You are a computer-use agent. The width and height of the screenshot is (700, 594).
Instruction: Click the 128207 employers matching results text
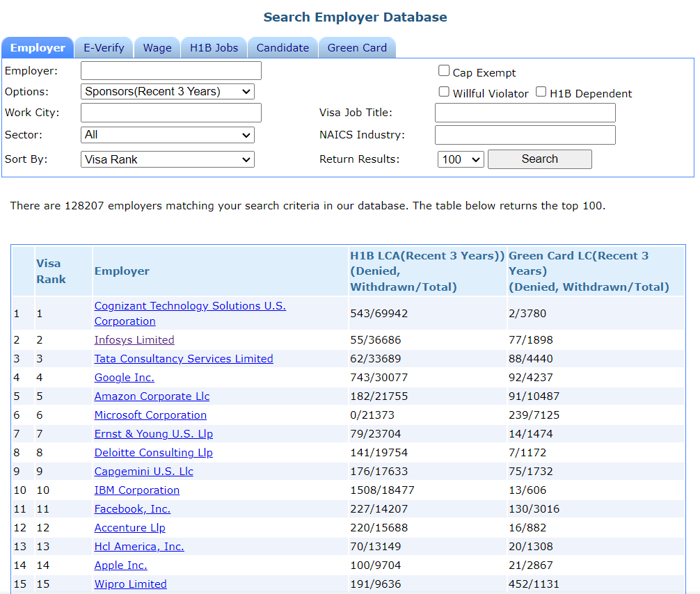coord(308,205)
